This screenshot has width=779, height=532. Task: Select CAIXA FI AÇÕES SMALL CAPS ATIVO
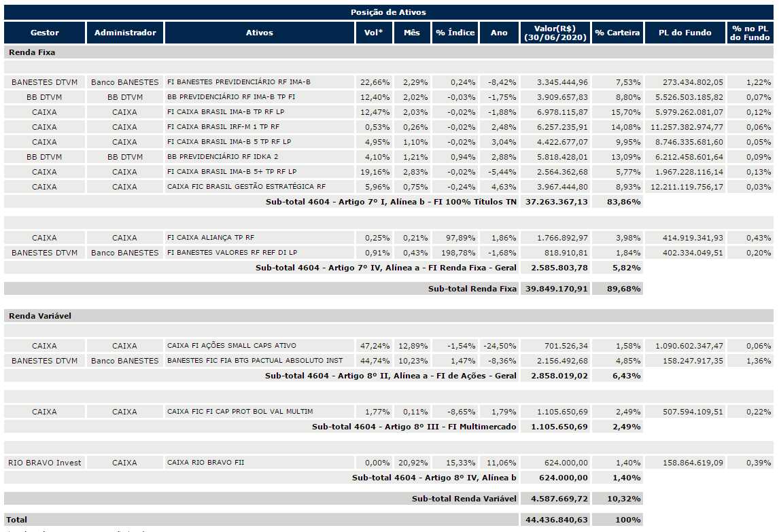point(232,345)
